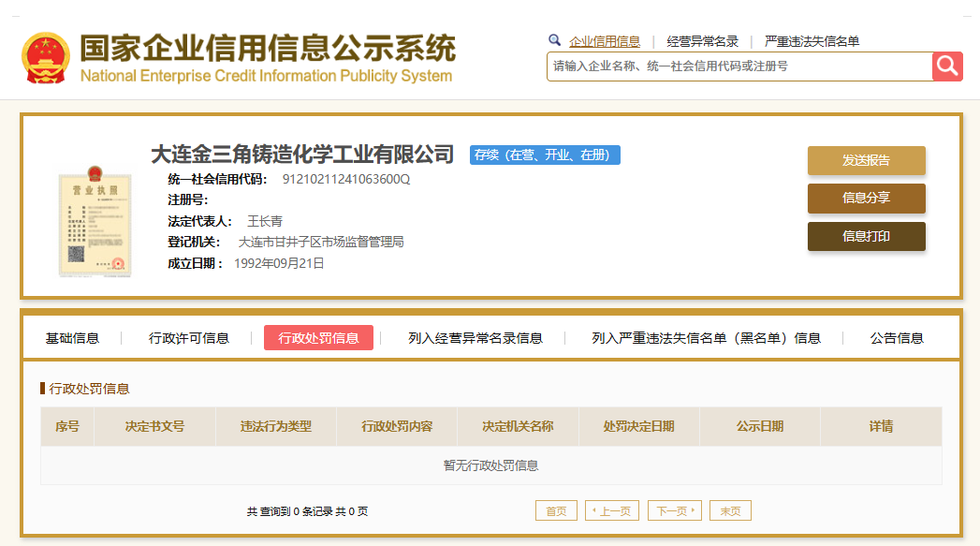Viewport: 980px width, 546px height.
Task: Click the 统一社会信用代码 label
Action: click(x=217, y=180)
